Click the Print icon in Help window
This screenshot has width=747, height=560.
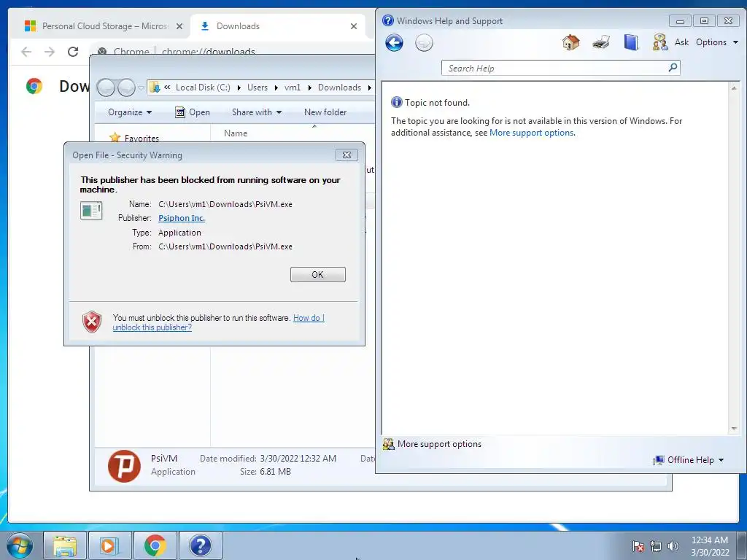click(x=601, y=42)
